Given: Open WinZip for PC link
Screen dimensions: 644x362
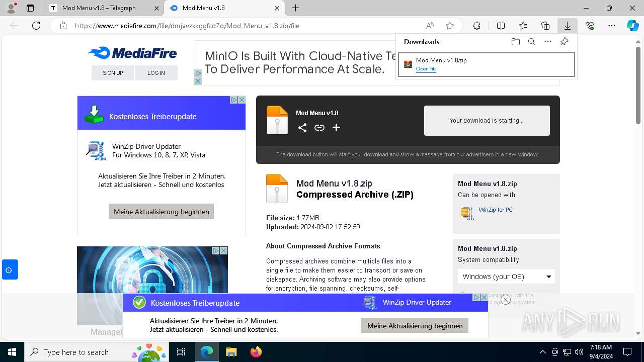Looking at the screenshot, I should [x=496, y=210].
